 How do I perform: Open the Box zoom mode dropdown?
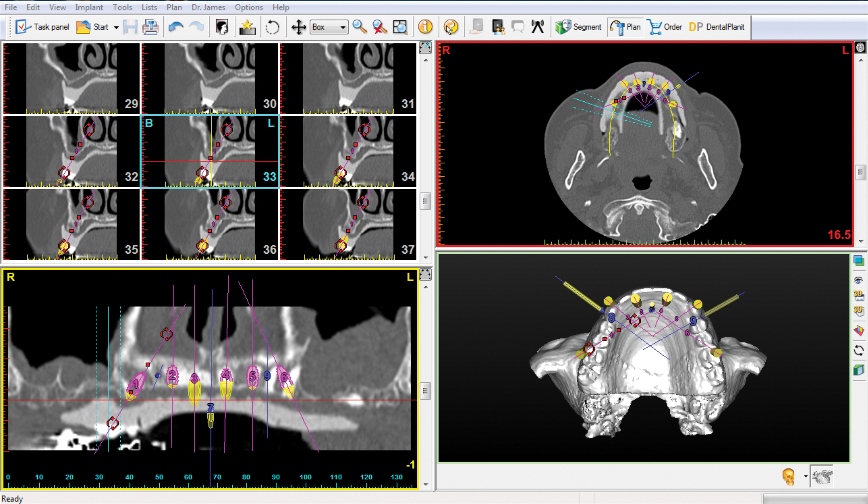tap(343, 27)
